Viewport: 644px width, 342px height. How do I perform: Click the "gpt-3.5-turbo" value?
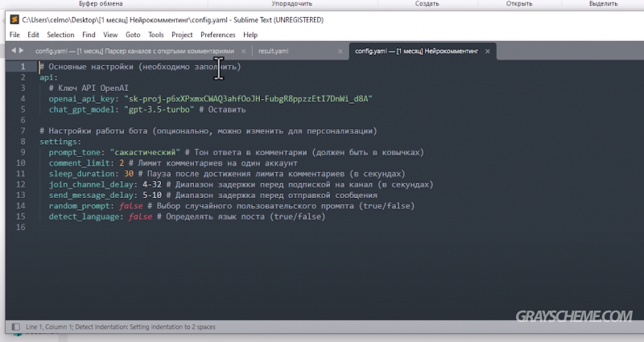tap(159, 109)
